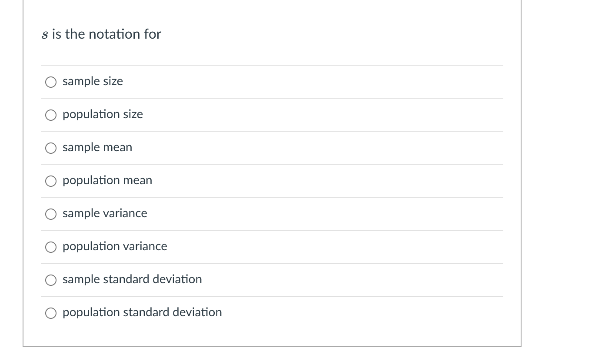The height and width of the screenshot is (364, 605).
Task: Select the 'sample standard deviation' radio button
Action: pyautogui.click(x=51, y=280)
